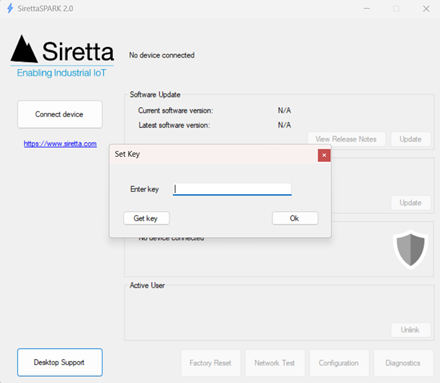440x383 pixels.
Task: Open the Network Test button
Action: pyautogui.click(x=275, y=363)
